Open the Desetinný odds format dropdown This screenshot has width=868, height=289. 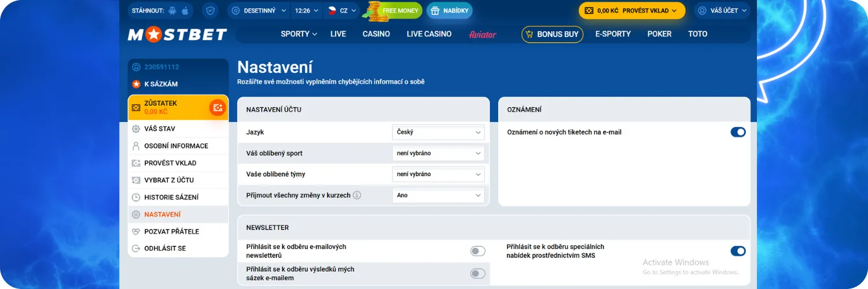[x=258, y=10]
